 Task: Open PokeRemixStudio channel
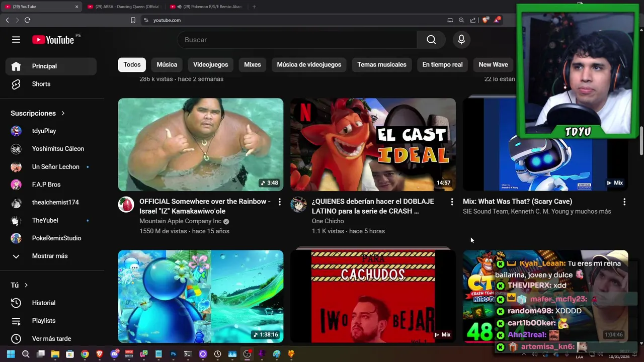[x=51, y=238]
